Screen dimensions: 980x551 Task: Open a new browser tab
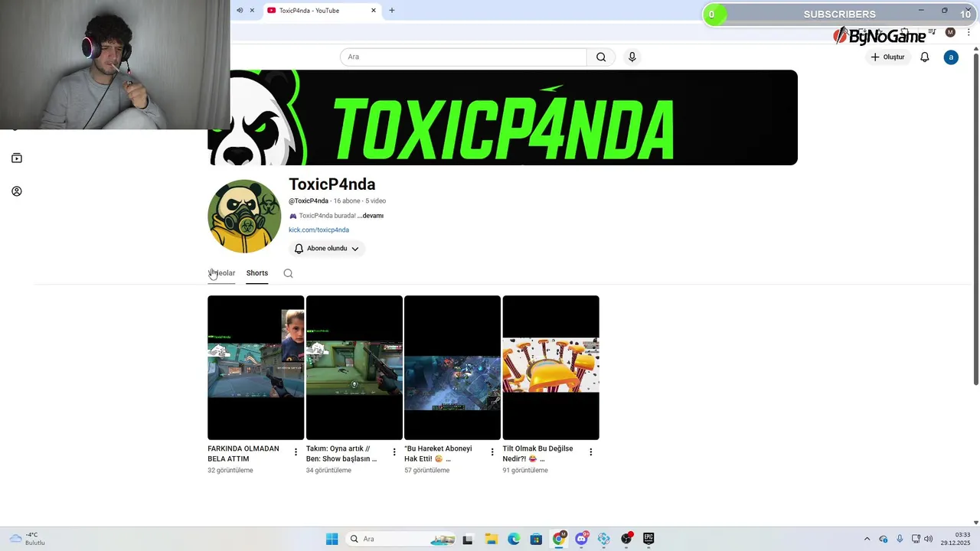tap(392, 11)
